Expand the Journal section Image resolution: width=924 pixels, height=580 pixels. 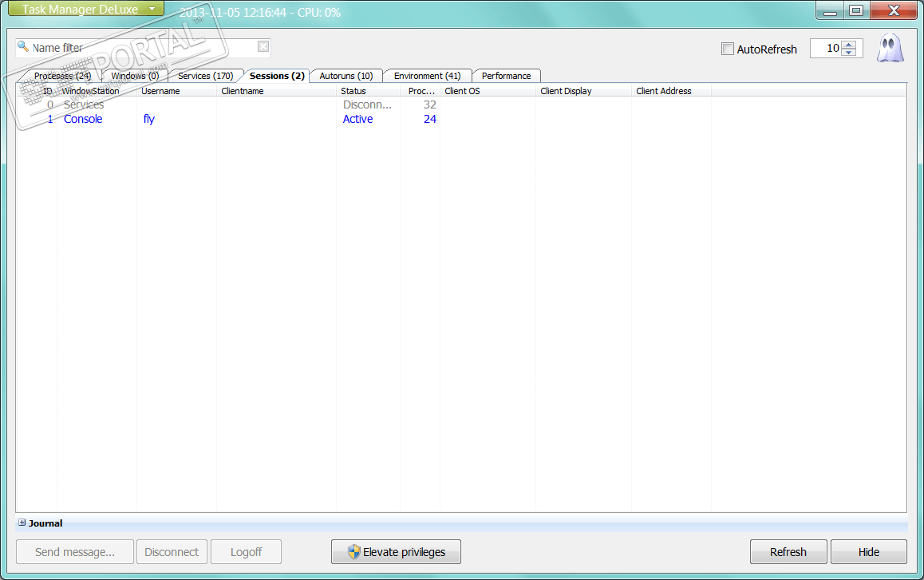(x=22, y=523)
